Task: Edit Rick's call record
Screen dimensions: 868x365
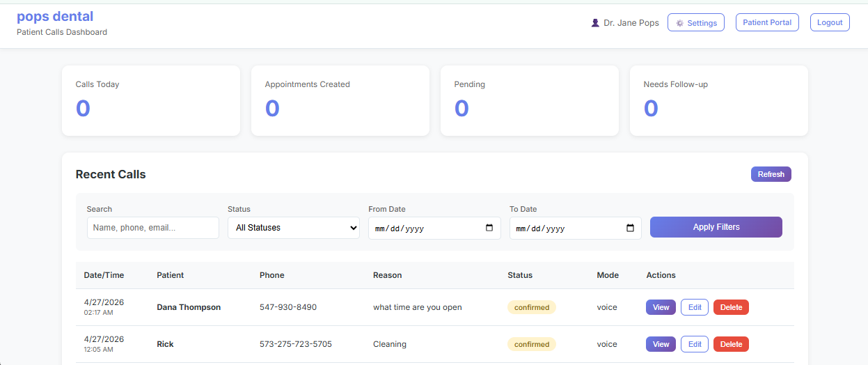Action: coord(694,344)
